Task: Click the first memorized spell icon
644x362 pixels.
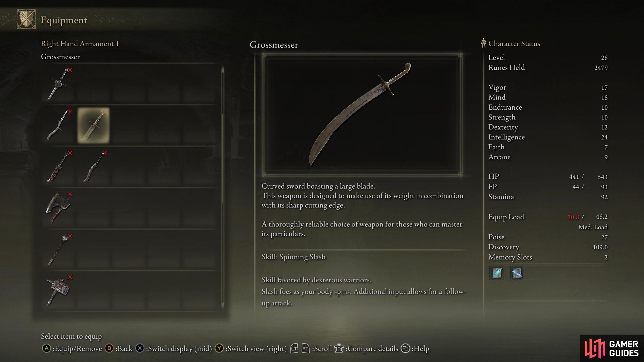Action: click(x=496, y=273)
